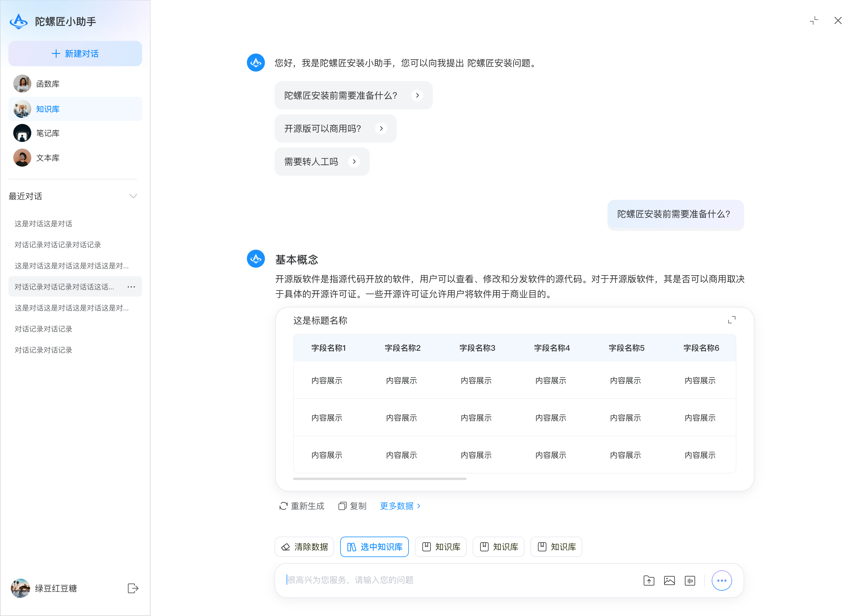Click the logout icon beside 绿豆红豆糖
This screenshot has height=616, width=867.
pyautogui.click(x=133, y=588)
